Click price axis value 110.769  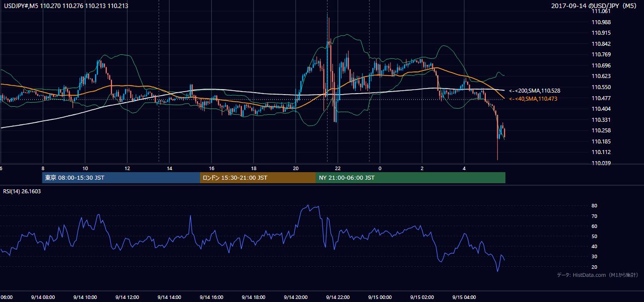(601, 54)
